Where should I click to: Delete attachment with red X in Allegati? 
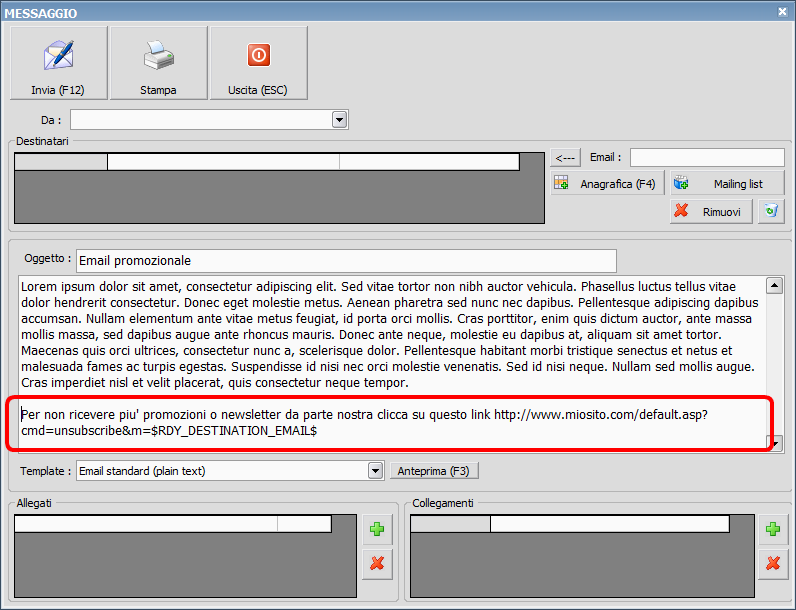click(377, 563)
